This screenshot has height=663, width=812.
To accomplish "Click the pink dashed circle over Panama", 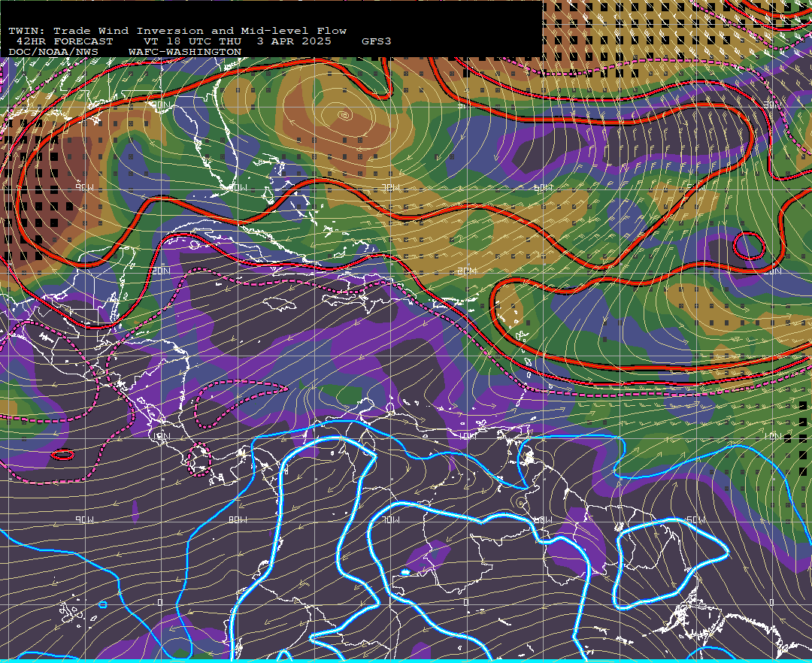I will tap(199, 459).
